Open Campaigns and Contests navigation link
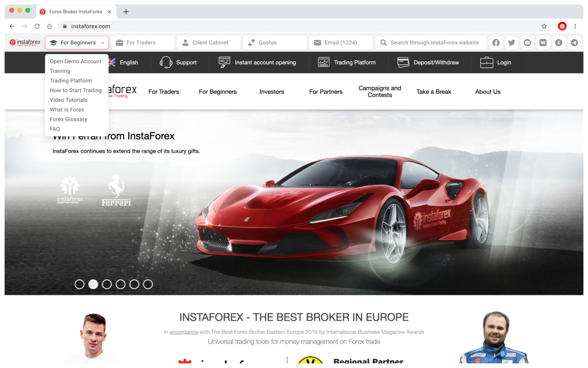 click(x=380, y=92)
